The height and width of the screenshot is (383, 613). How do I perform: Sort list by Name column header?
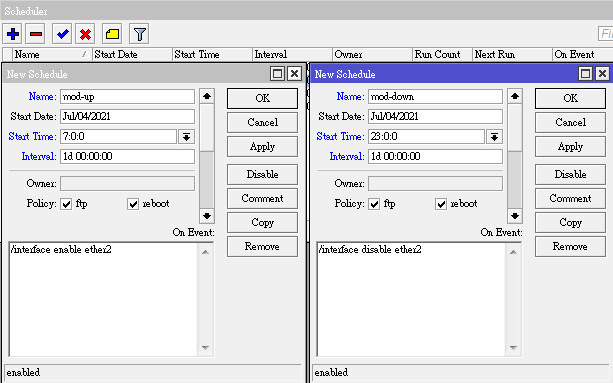tap(51, 54)
